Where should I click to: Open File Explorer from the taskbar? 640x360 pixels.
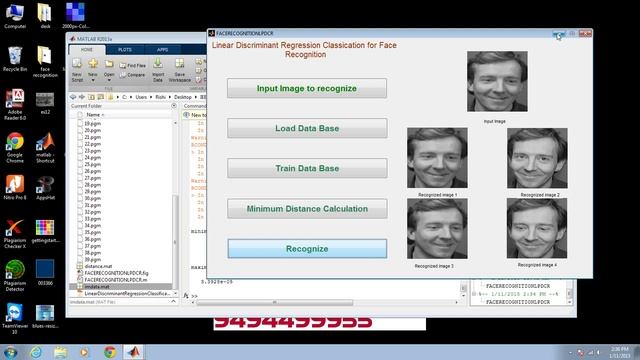coord(60,352)
